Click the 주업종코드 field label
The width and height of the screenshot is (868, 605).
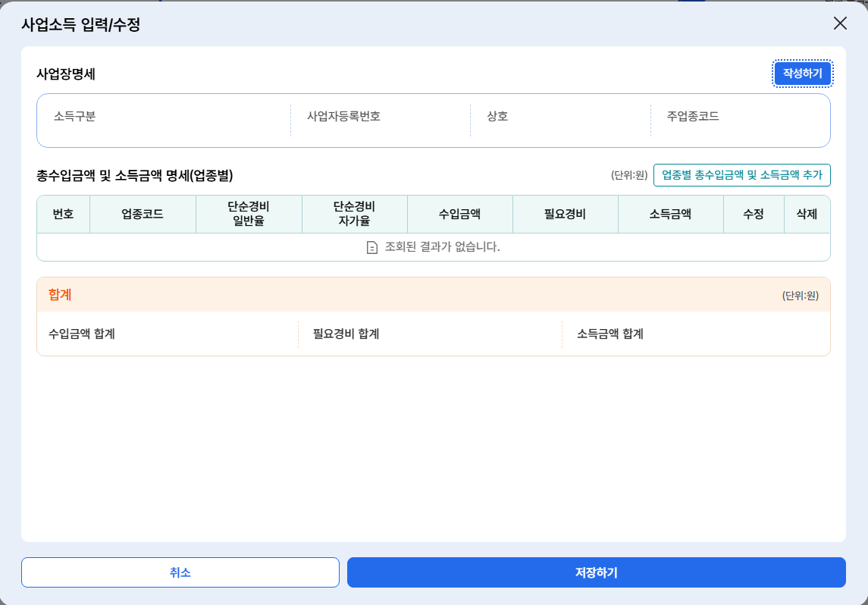(x=693, y=116)
